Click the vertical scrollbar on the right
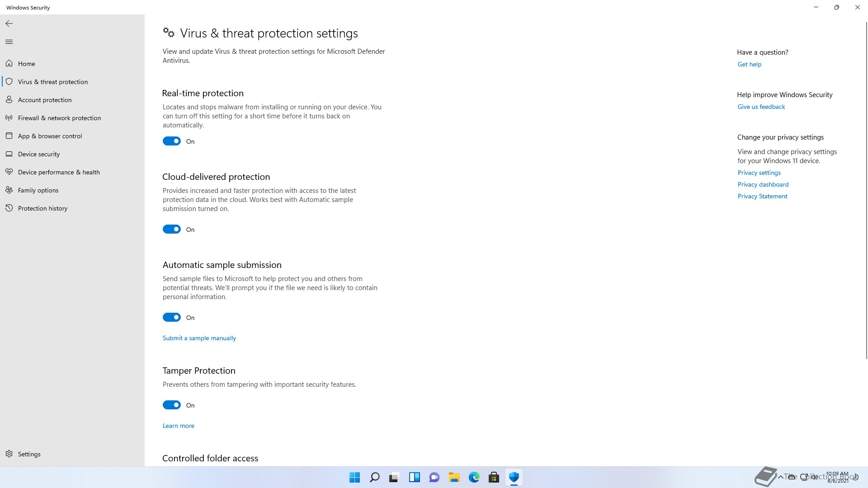The width and height of the screenshot is (868, 488). tap(866, 190)
